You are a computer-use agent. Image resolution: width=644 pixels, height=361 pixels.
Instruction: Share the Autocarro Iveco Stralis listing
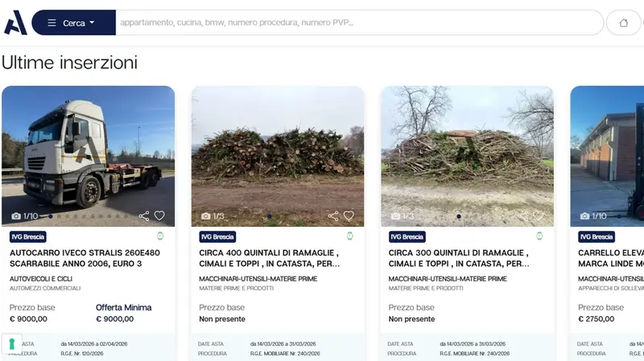(144, 215)
